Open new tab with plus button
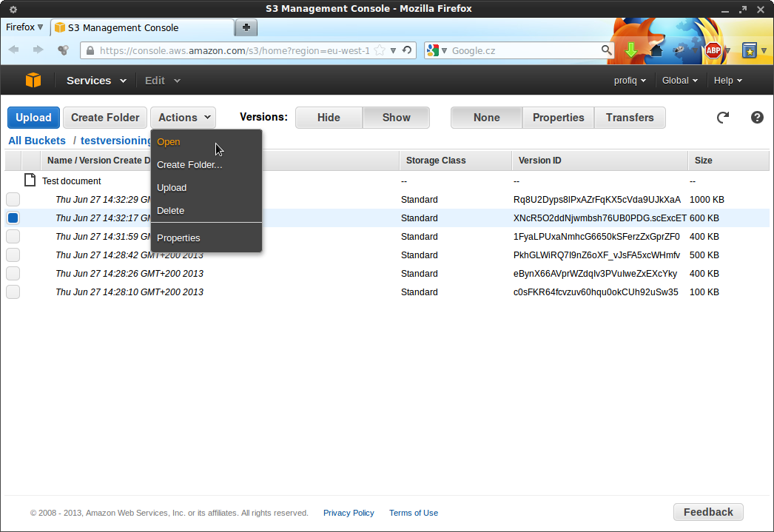This screenshot has height=532, width=774. pos(246,27)
